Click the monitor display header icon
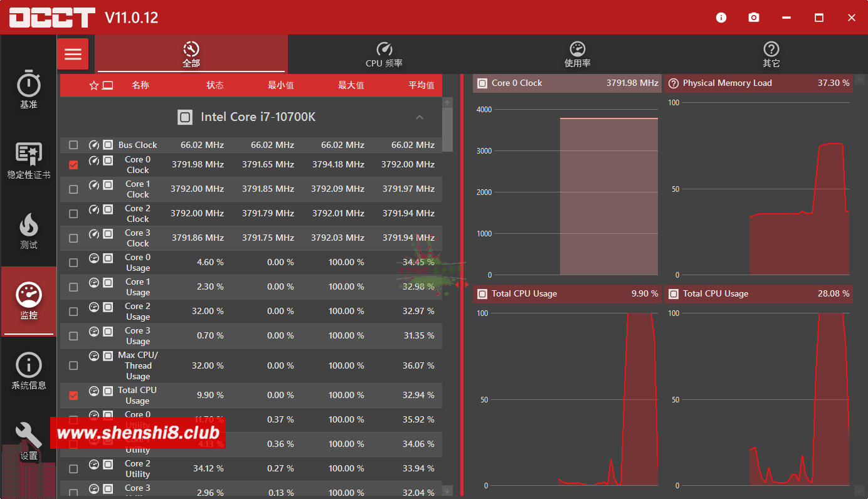 pos(108,85)
